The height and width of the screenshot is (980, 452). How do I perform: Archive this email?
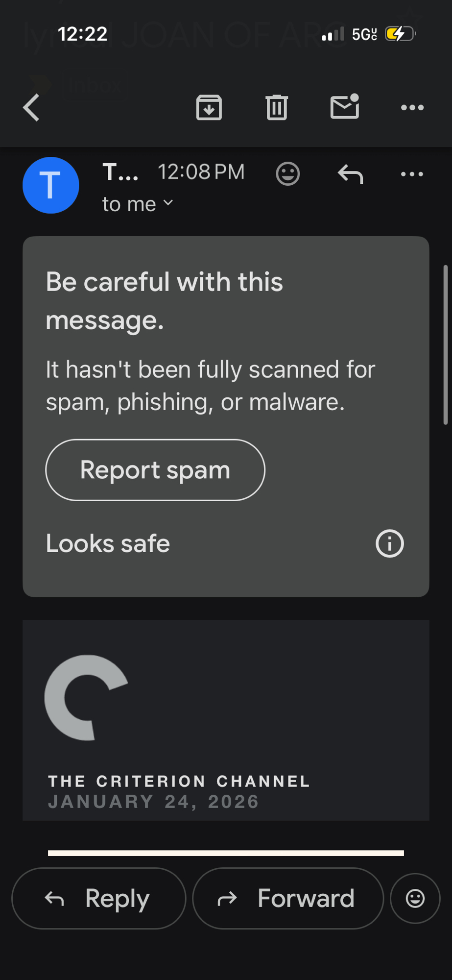(209, 107)
